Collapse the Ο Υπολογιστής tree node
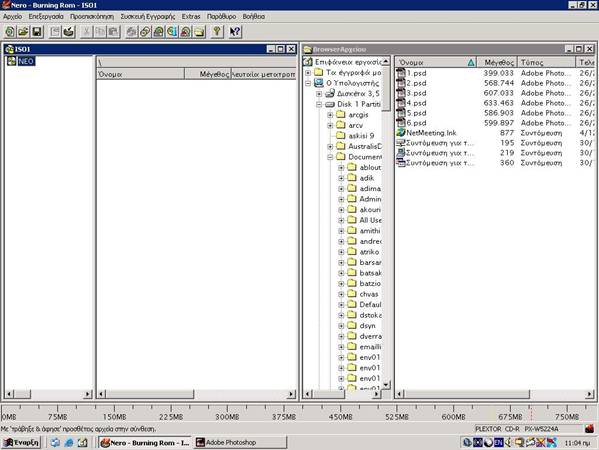The width and height of the screenshot is (599, 450). 308,83
